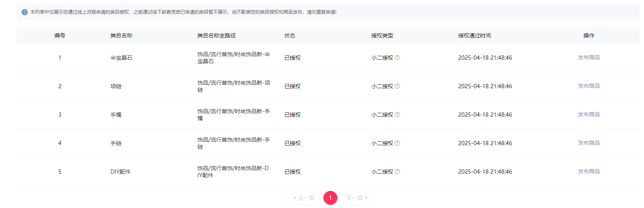Screen dimensions: 644x208
Task: Click the blue info icon in notice banner
Action: (25, 12)
